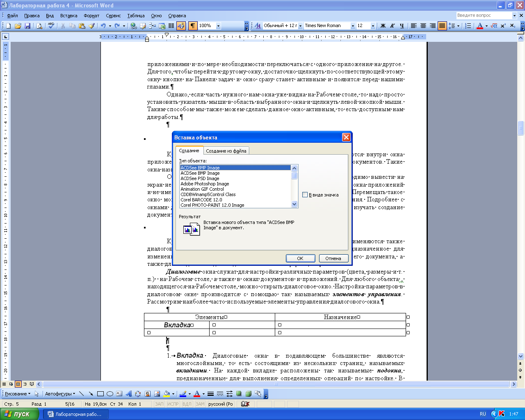Screen dimensions: 525x420
Task: Click the Insert Excel worksheet icon
Action: pyautogui.click(x=162, y=26)
